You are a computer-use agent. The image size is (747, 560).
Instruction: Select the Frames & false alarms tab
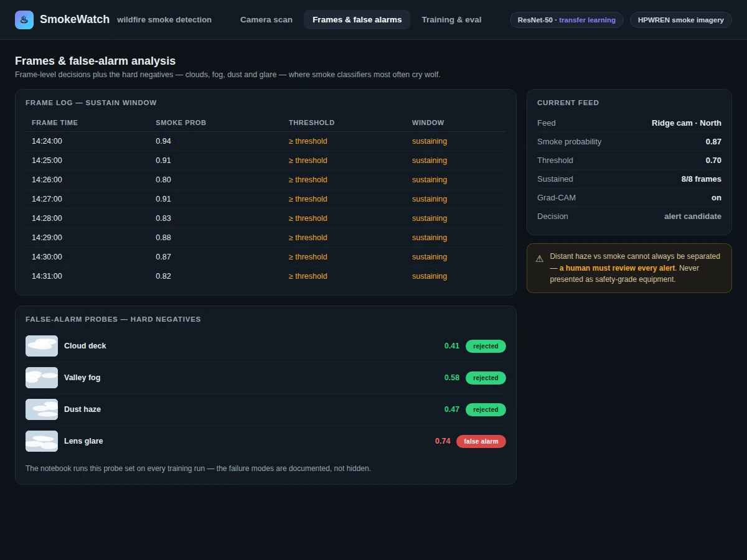click(357, 20)
